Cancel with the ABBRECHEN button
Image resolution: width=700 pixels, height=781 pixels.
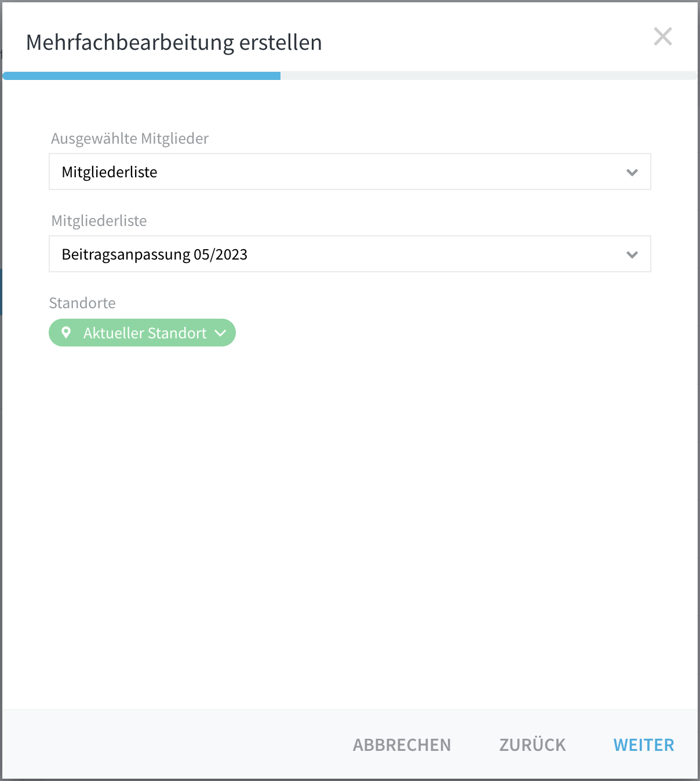[x=402, y=744]
